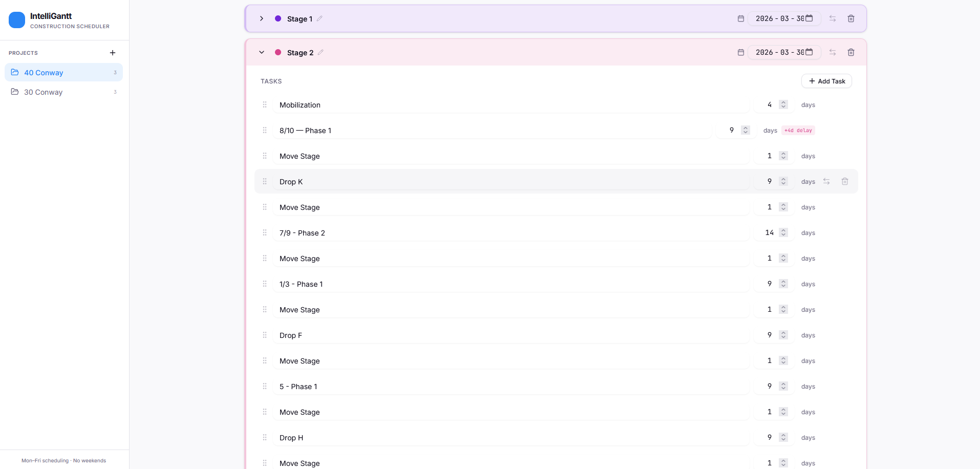Edit the Mobilization task name field
980x469 pixels.
[511, 104]
